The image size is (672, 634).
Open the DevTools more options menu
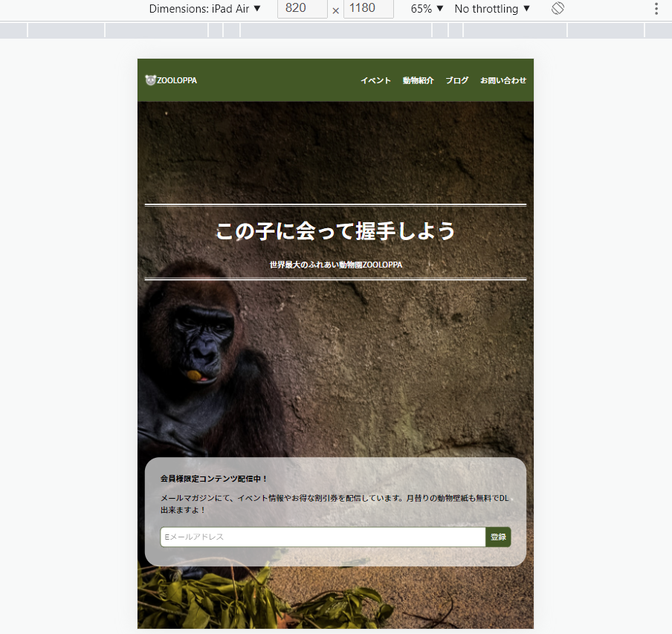click(656, 9)
